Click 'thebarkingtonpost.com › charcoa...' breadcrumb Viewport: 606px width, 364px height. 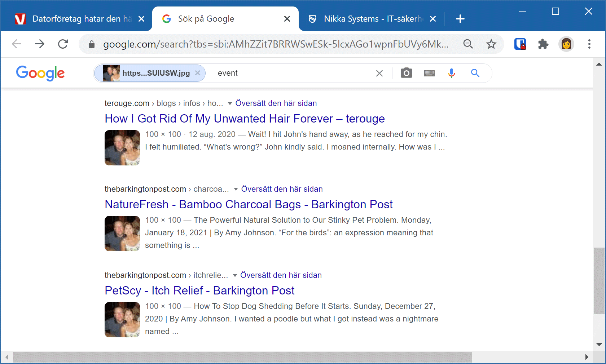tap(167, 189)
